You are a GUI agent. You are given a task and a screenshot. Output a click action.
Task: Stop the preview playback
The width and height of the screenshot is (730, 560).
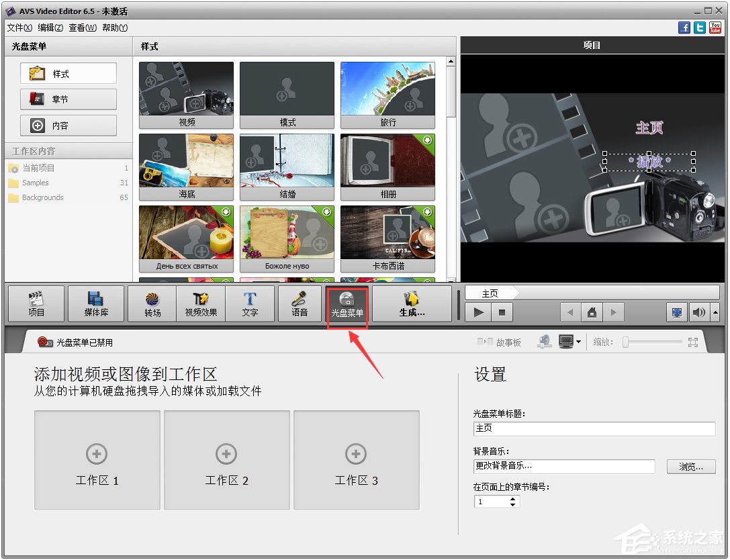click(x=502, y=312)
